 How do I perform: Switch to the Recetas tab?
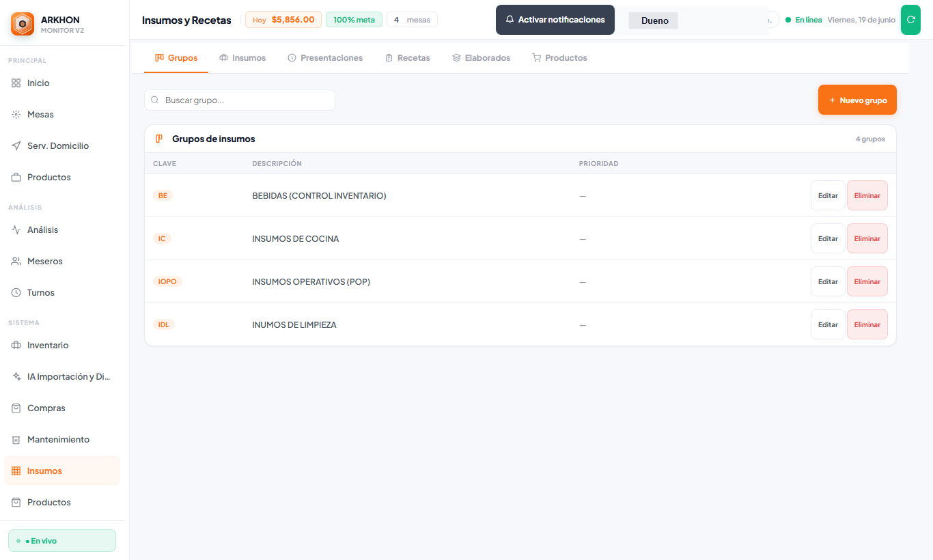[407, 58]
